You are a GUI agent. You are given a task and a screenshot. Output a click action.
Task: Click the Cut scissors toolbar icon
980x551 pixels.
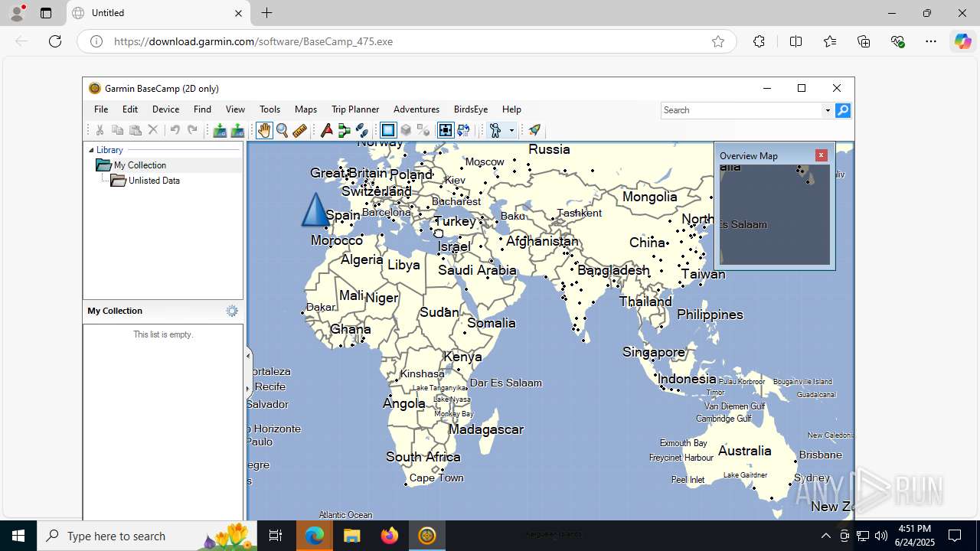point(100,130)
